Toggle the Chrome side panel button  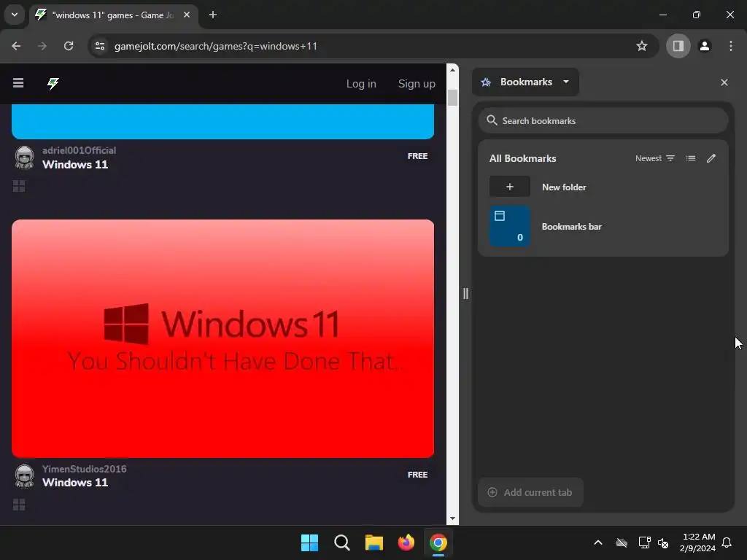click(678, 46)
